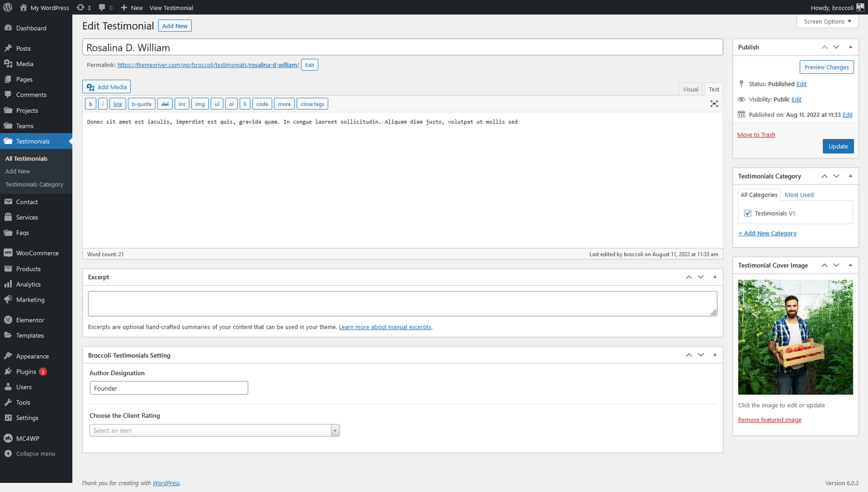Move Testimonial Cover Image panel up

tap(824, 266)
